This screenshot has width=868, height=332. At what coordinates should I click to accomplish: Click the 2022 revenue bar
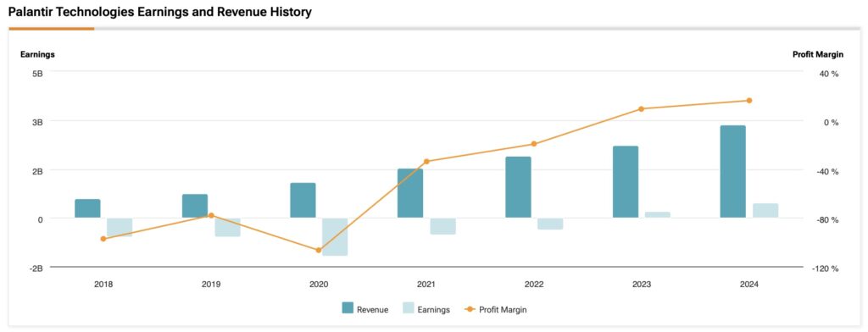[518, 187]
